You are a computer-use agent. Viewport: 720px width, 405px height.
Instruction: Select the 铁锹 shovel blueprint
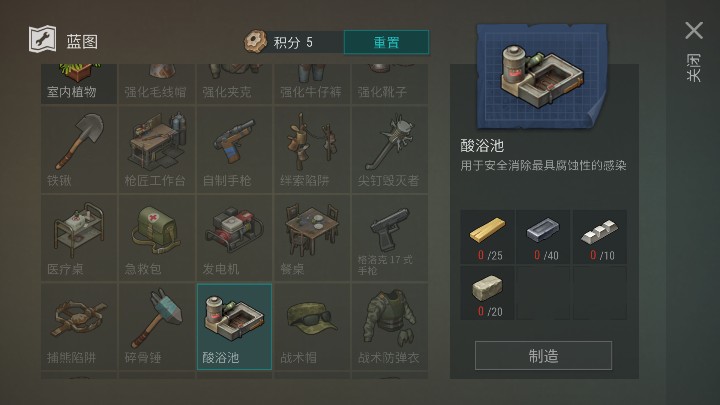79,150
